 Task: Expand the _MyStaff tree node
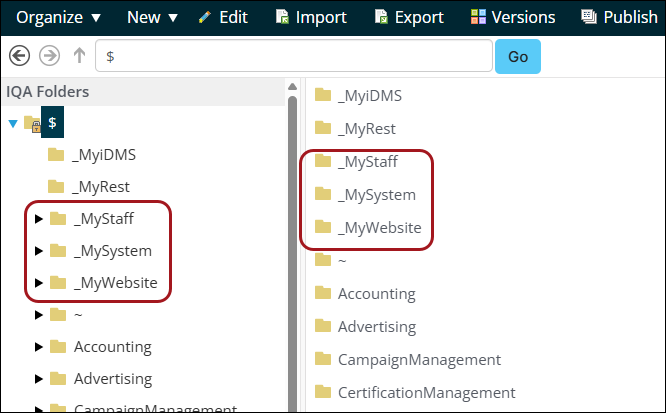(39, 219)
